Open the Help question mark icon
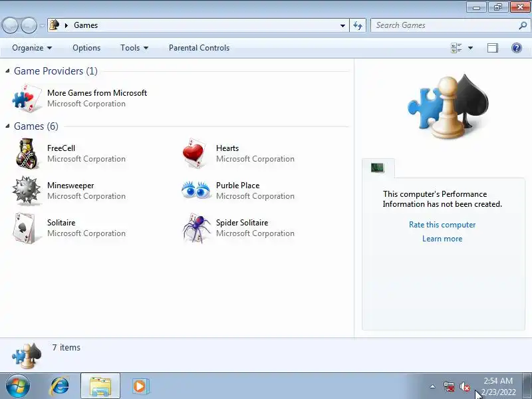 click(517, 48)
